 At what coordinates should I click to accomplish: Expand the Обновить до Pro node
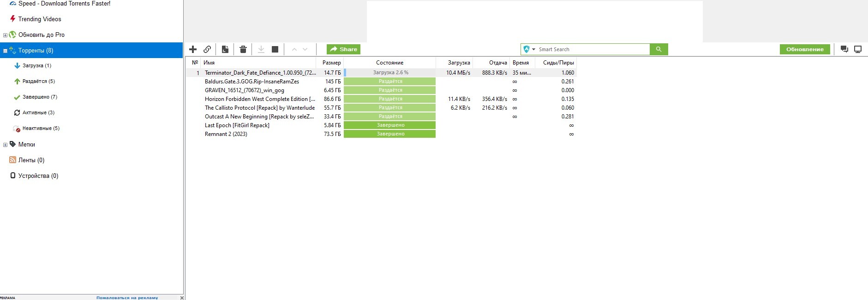pyautogui.click(x=5, y=35)
